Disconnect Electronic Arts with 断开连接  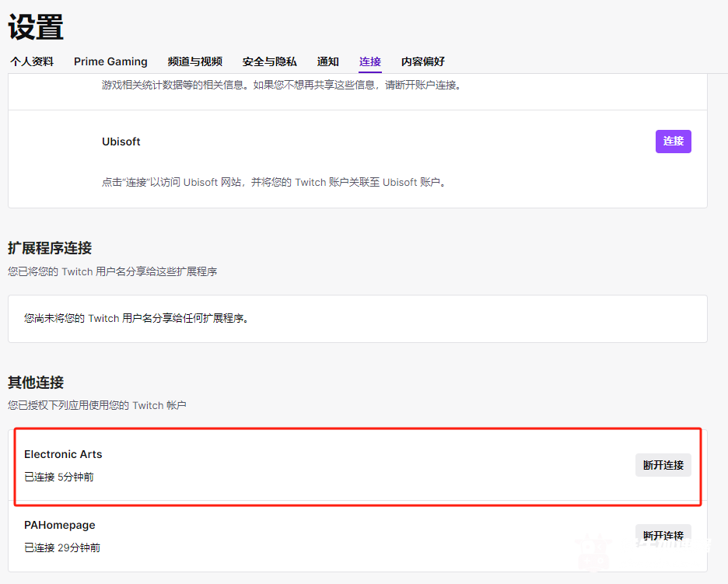(x=663, y=465)
